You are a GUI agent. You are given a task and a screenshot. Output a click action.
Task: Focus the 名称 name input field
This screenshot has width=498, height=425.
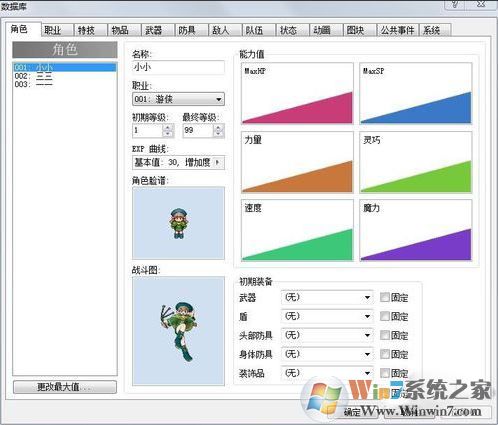point(178,68)
